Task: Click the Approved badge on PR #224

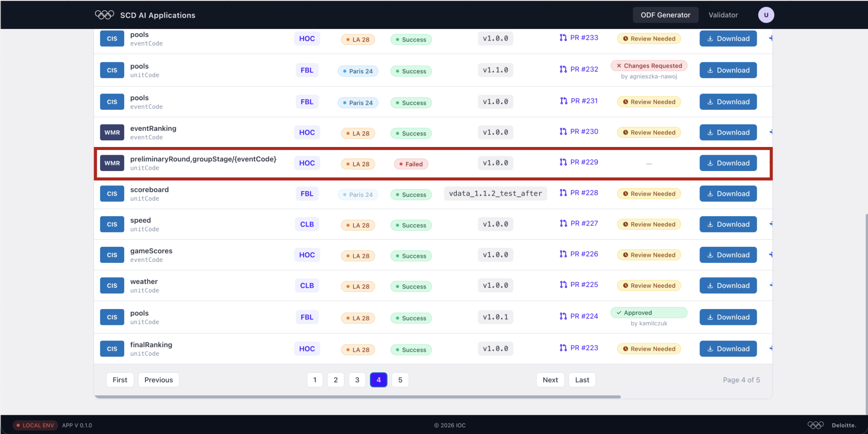Action: click(x=649, y=313)
